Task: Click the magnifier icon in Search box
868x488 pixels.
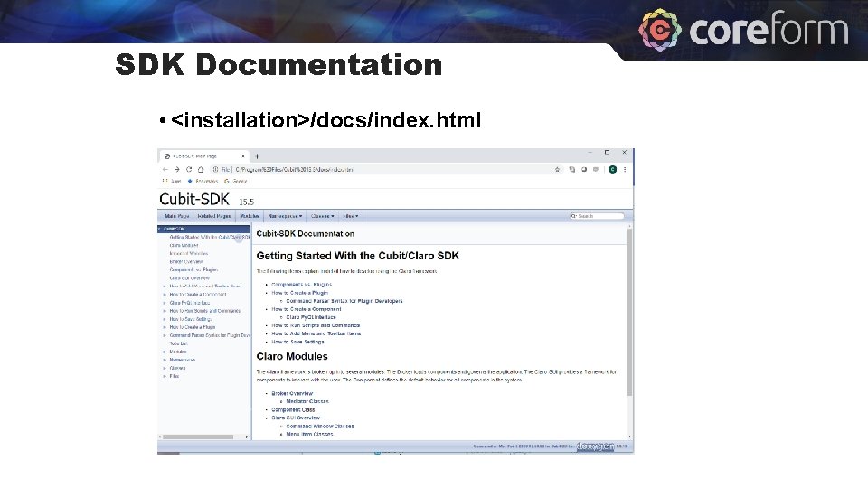Action: (x=573, y=216)
